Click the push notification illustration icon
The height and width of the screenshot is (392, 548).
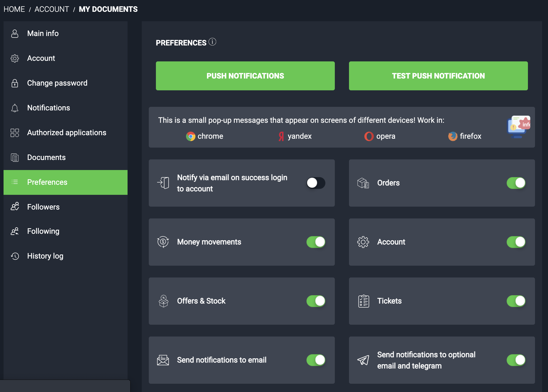(519, 127)
